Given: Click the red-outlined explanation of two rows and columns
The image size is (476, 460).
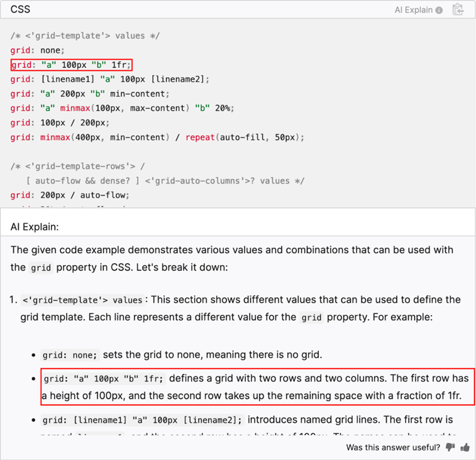Looking at the screenshot, I should 257,387.
